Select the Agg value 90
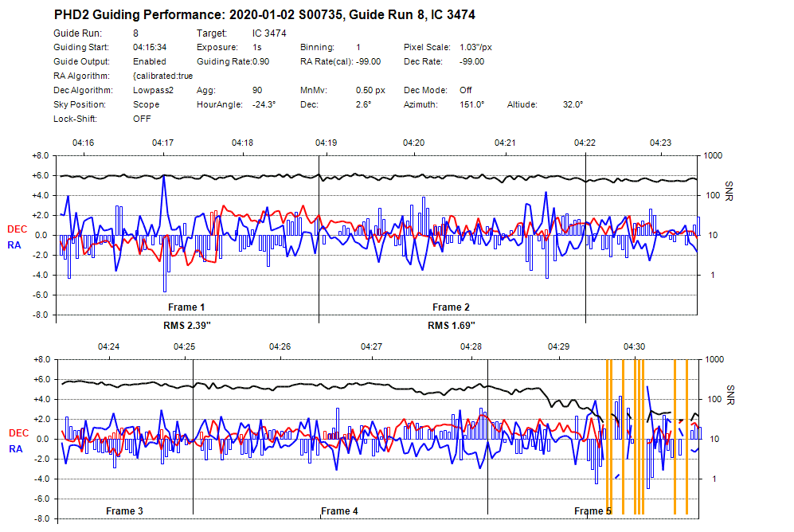Screen dimensions: 794x532 257,90
